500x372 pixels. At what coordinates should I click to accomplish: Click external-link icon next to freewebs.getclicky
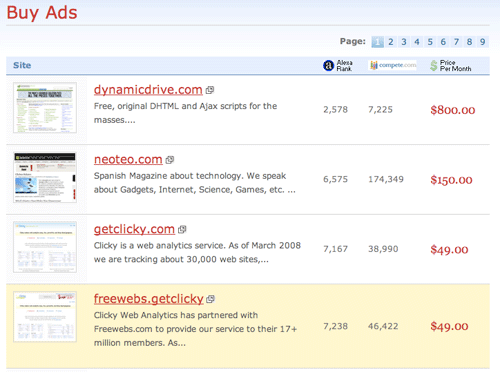(210, 299)
